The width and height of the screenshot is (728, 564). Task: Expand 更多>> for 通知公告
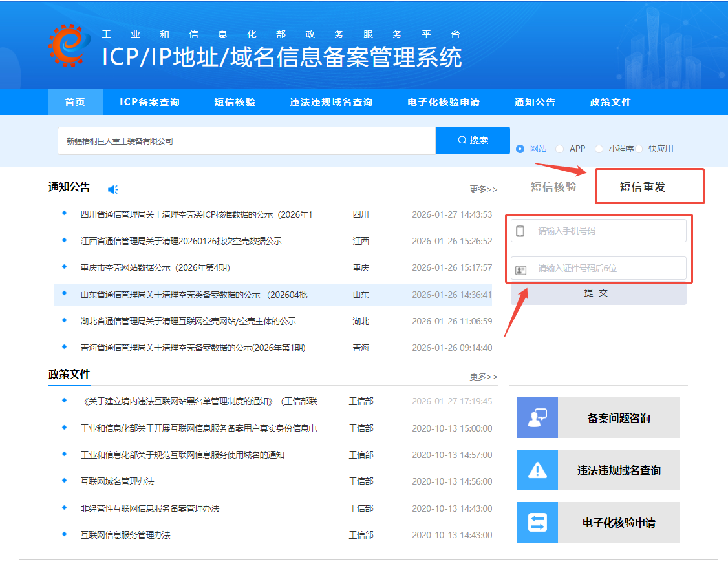483,189
